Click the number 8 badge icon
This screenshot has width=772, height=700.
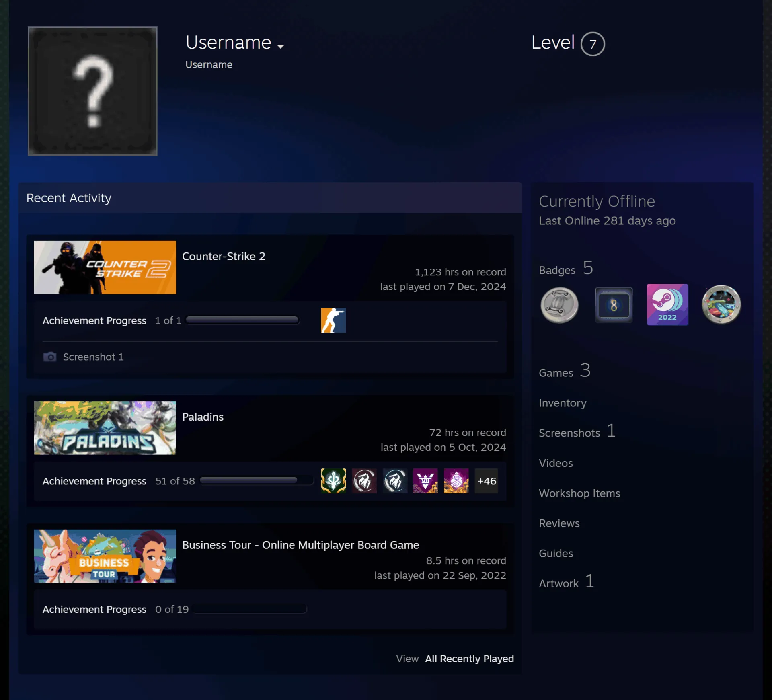click(614, 305)
